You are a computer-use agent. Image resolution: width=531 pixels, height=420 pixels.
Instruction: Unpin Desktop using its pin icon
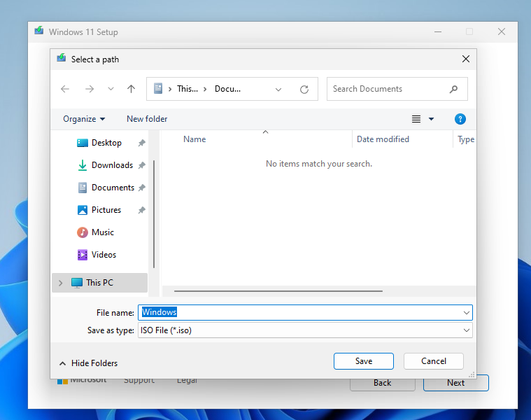click(141, 143)
